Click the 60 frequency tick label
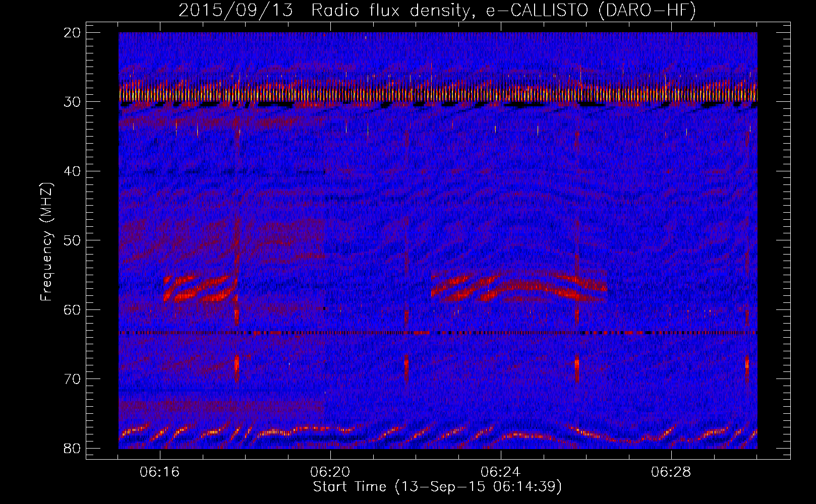Viewport: 816px width, 504px height. coord(73,309)
